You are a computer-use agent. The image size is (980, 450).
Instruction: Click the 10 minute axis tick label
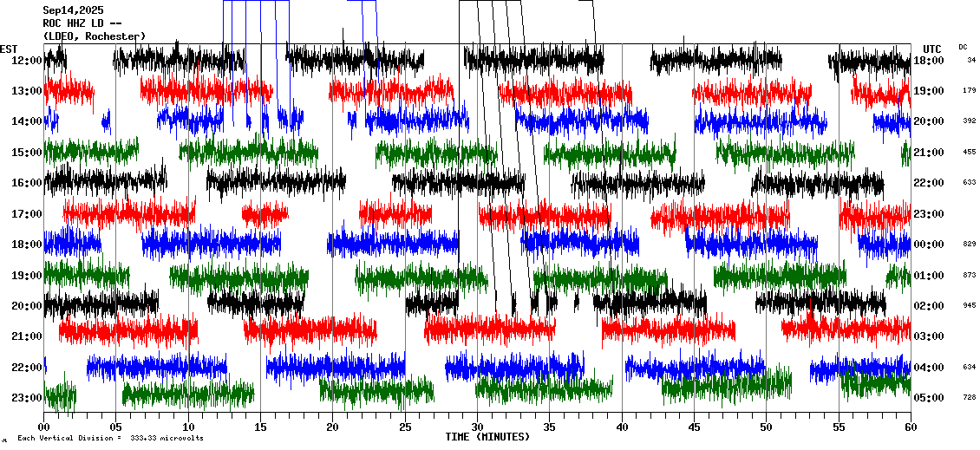pos(188,427)
